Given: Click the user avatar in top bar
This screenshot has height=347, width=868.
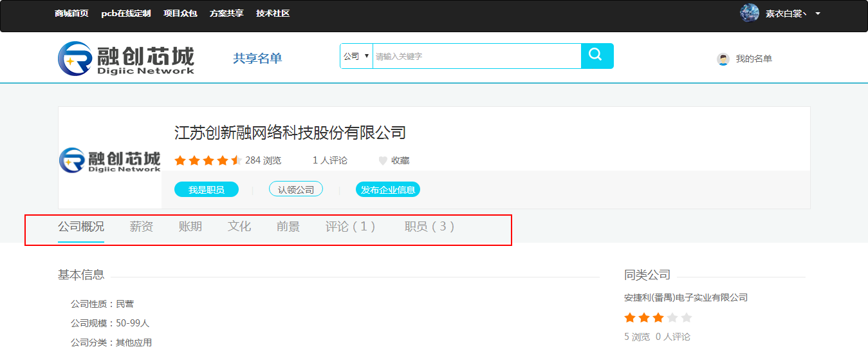Looking at the screenshot, I should click(750, 13).
